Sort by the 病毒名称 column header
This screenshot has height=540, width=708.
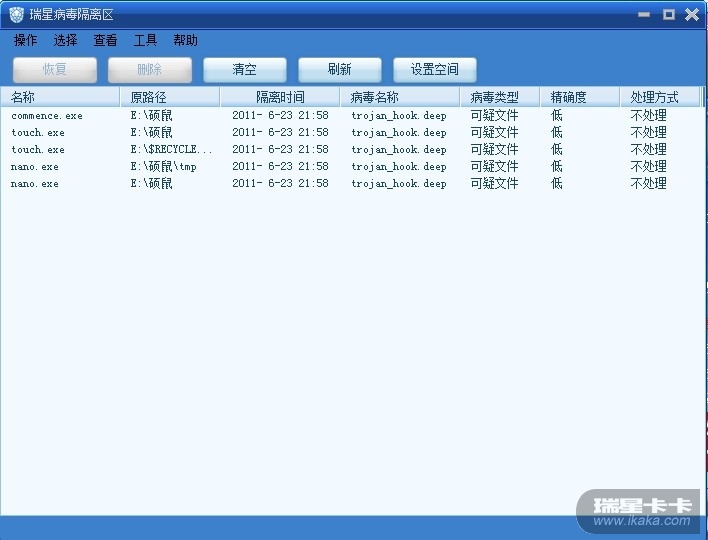[400, 97]
